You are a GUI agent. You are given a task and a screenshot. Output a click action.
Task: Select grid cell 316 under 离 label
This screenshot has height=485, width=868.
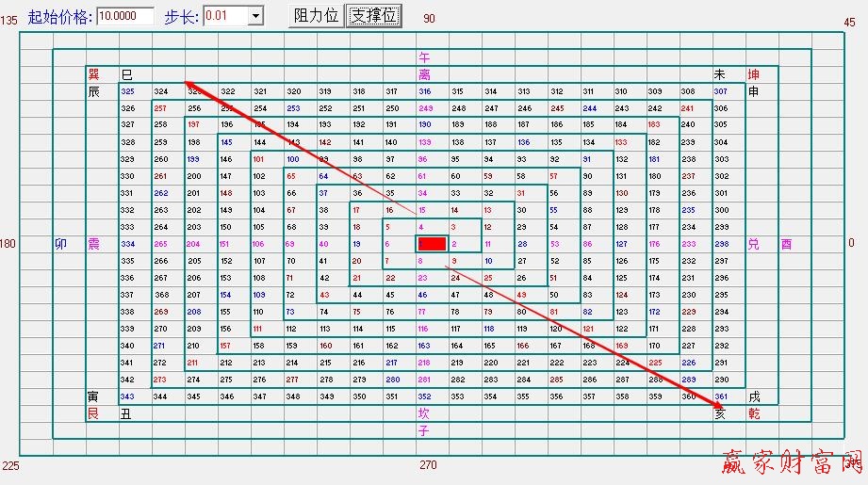pos(424,91)
